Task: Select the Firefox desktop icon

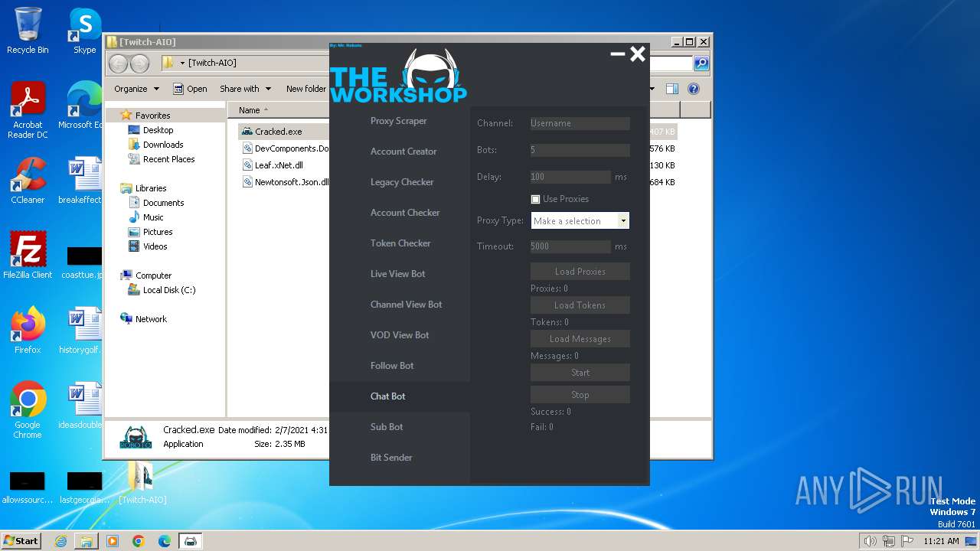Action: [x=28, y=331]
